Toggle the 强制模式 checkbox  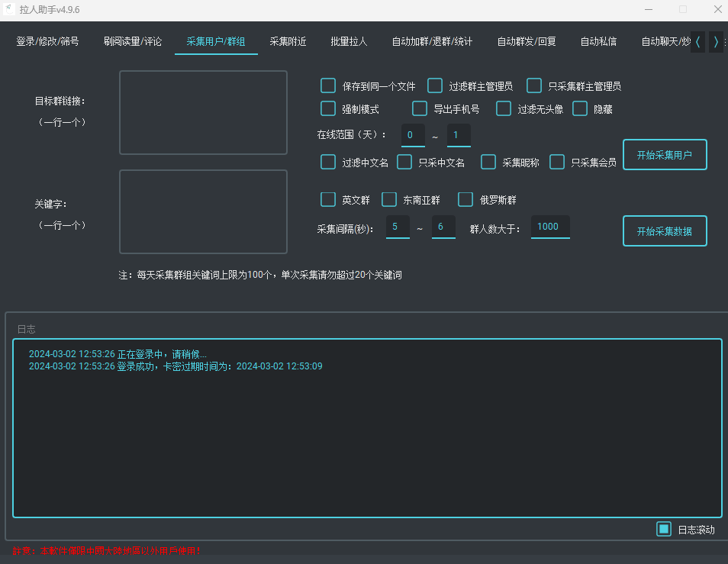pyautogui.click(x=328, y=108)
